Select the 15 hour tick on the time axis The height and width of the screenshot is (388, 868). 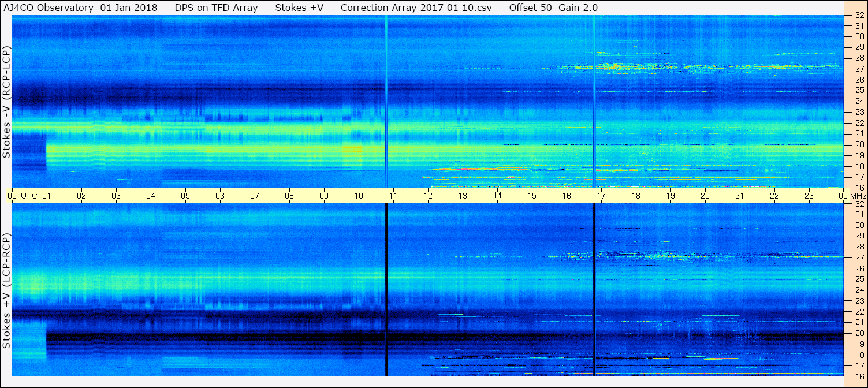click(x=532, y=196)
